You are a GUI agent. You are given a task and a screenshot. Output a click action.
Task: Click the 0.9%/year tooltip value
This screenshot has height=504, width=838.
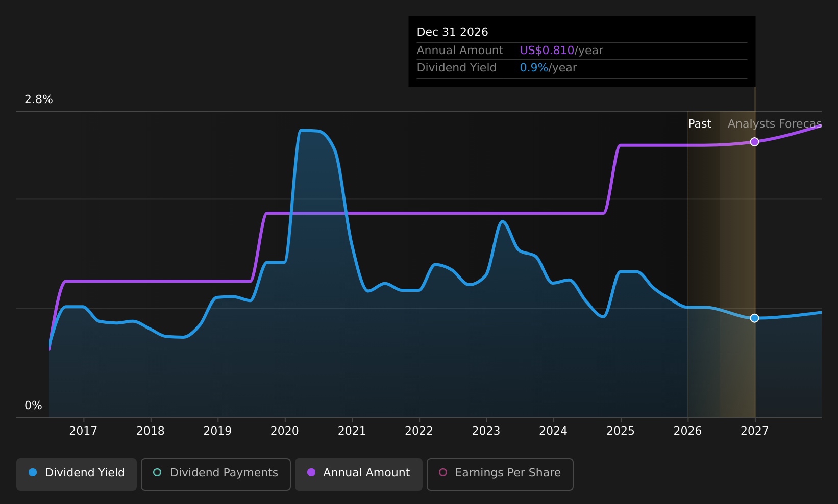tap(549, 68)
